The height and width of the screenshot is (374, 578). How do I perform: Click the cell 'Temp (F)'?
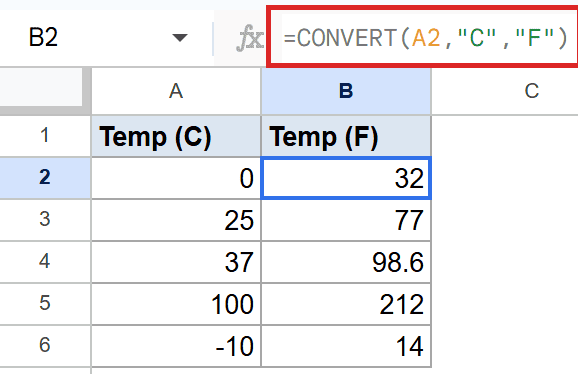coord(346,136)
